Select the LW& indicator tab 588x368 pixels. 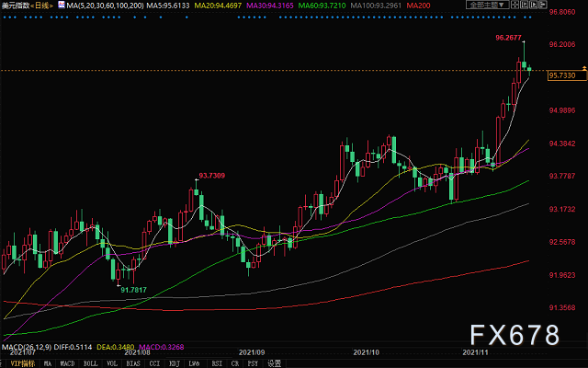tap(194, 363)
